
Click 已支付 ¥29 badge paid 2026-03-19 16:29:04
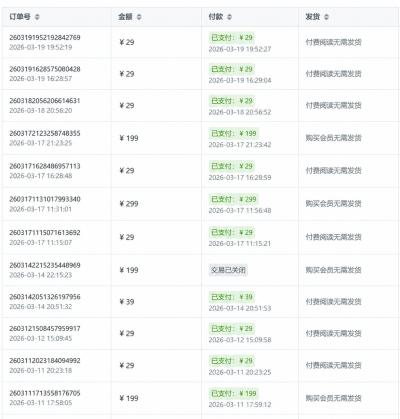232,69
